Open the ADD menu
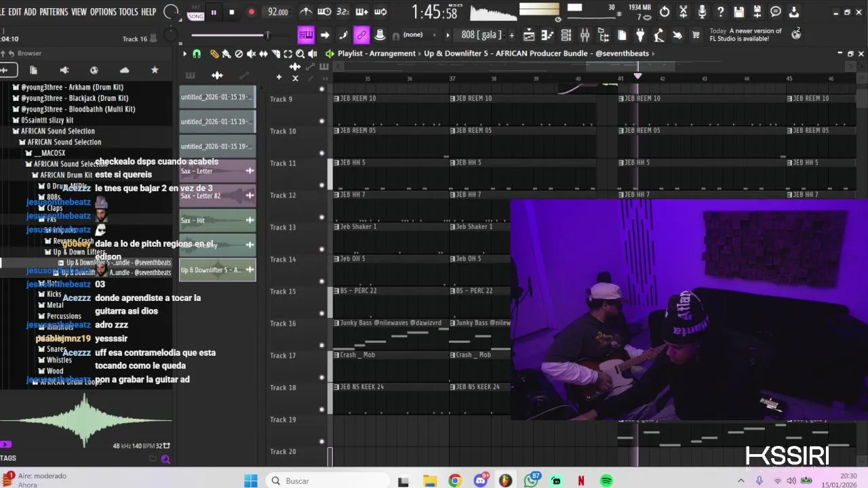The height and width of the screenshot is (488, 868). (x=30, y=12)
